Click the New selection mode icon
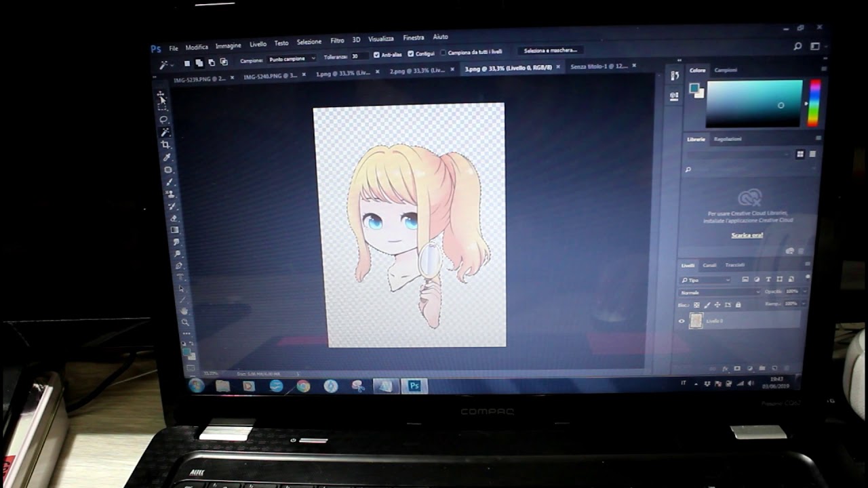 [x=187, y=63]
